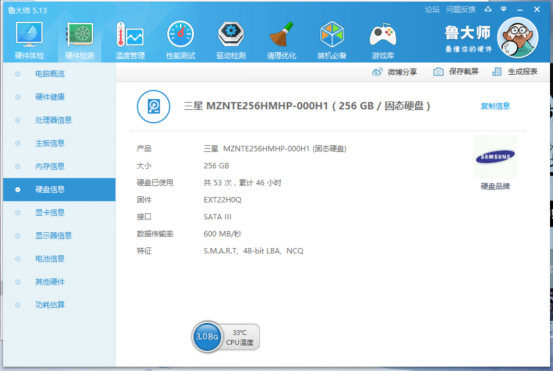The height and width of the screenshot is (371, 553).
Task: Open 温度管理 temperature management icon
Action: tap(130, 34)
